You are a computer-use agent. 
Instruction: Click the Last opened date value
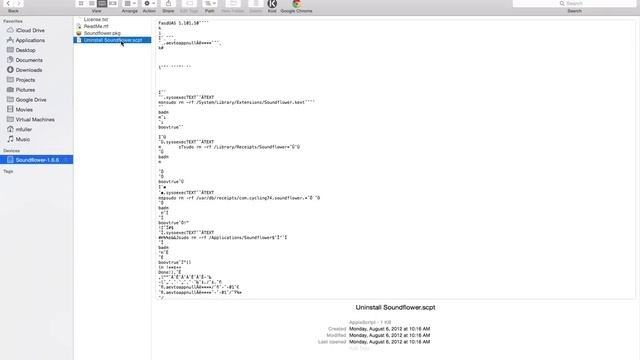pos(389,342)
